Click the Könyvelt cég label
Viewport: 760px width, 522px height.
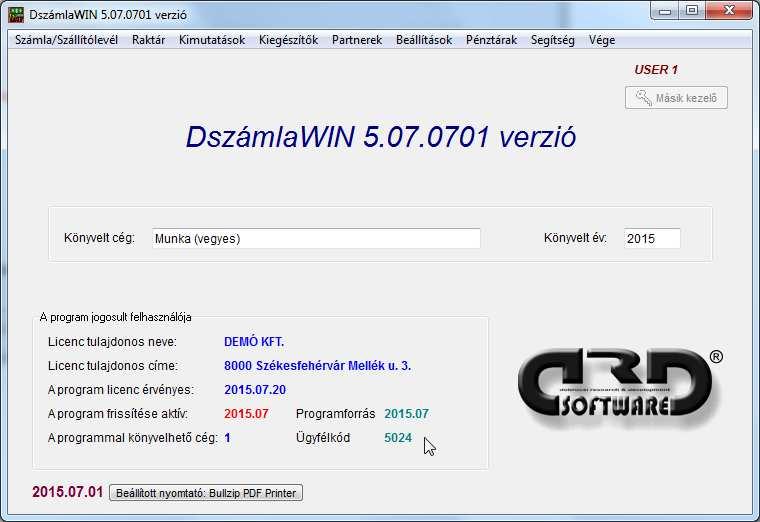99,238
